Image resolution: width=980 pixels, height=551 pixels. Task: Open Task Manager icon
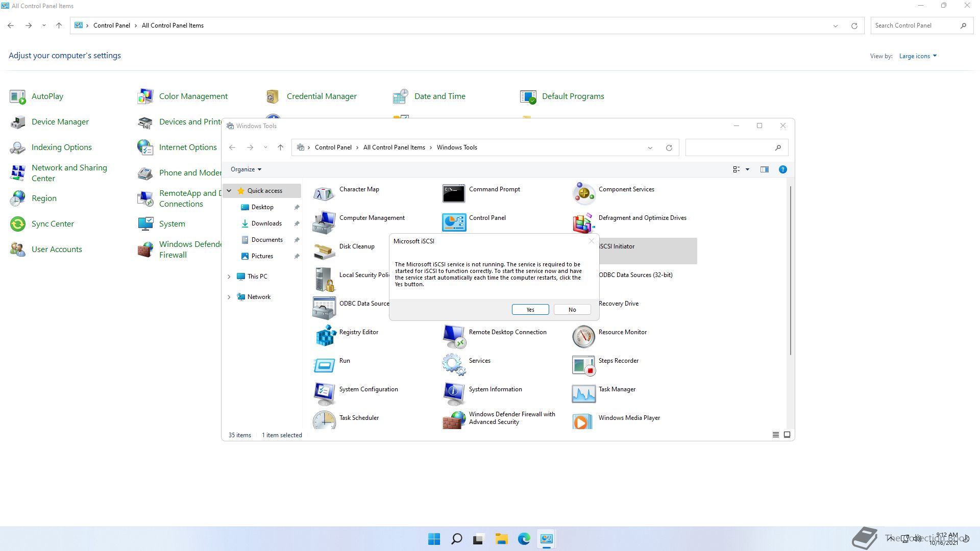point(583,394)
